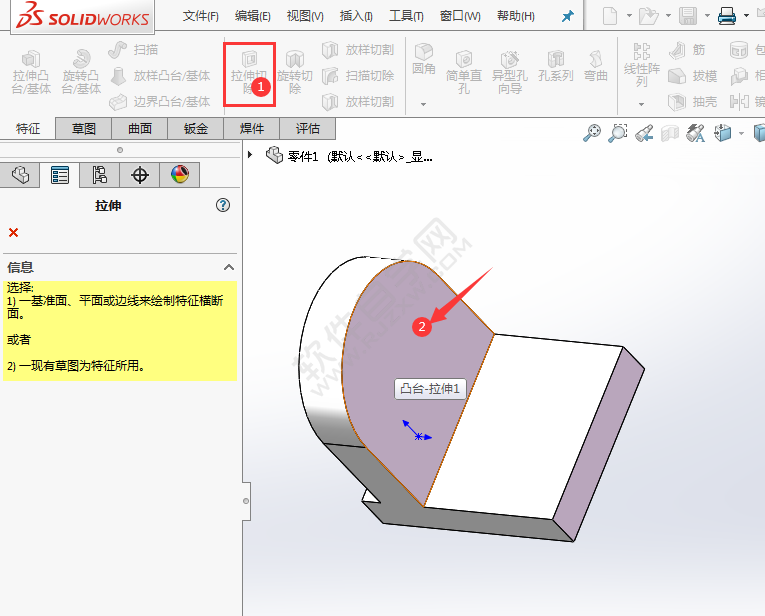Open the ConfigurationManager tab icon
The height and width of the screenshot is (616, 765).
[x=100, y=175]
